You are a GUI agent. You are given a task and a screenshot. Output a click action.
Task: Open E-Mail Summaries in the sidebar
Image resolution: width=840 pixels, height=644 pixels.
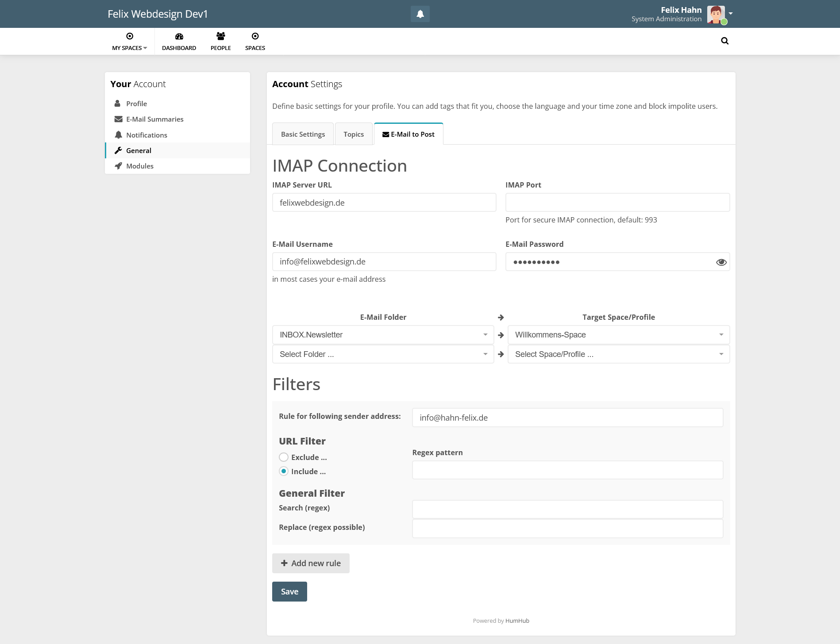[154, 119]
